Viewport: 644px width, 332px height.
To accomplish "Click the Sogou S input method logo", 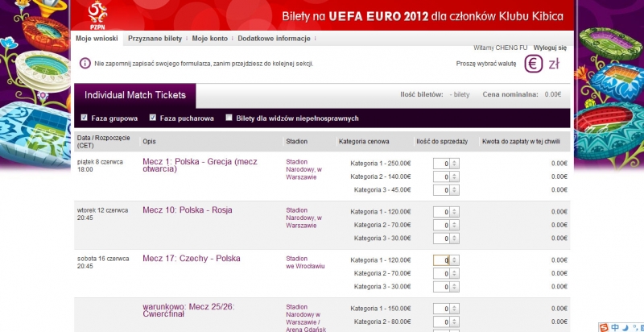I will (x=603, y=327).
